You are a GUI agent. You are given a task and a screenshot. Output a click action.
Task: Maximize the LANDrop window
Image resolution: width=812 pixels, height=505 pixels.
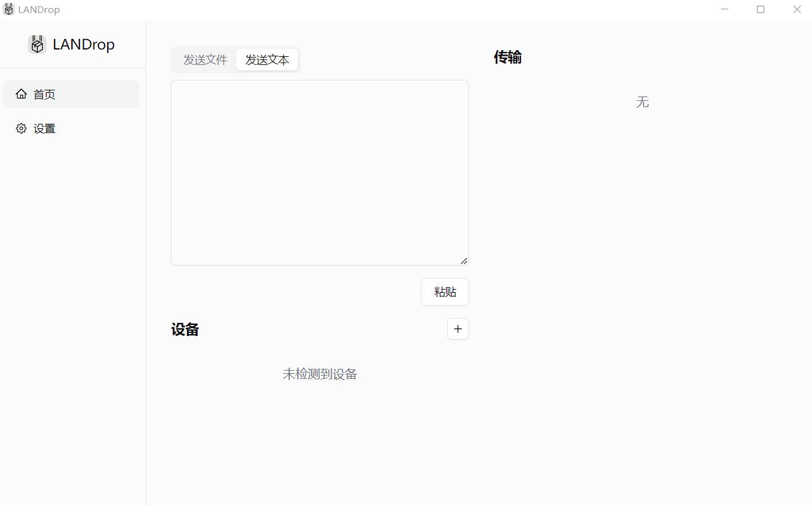point(761,9)
